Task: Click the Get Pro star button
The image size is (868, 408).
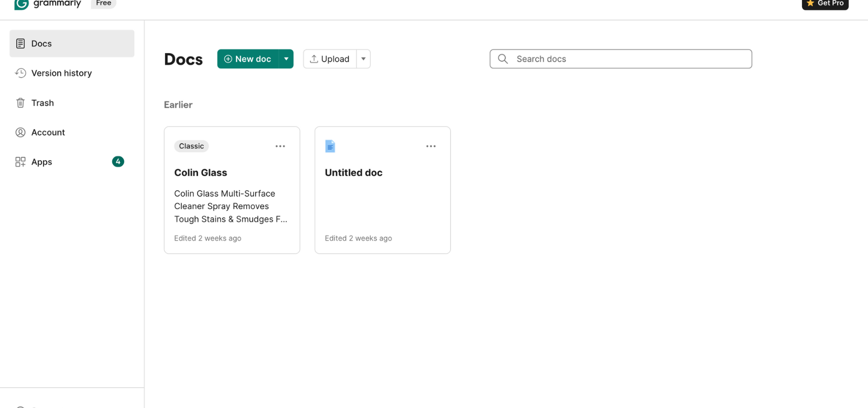Action: click(825, 4)
